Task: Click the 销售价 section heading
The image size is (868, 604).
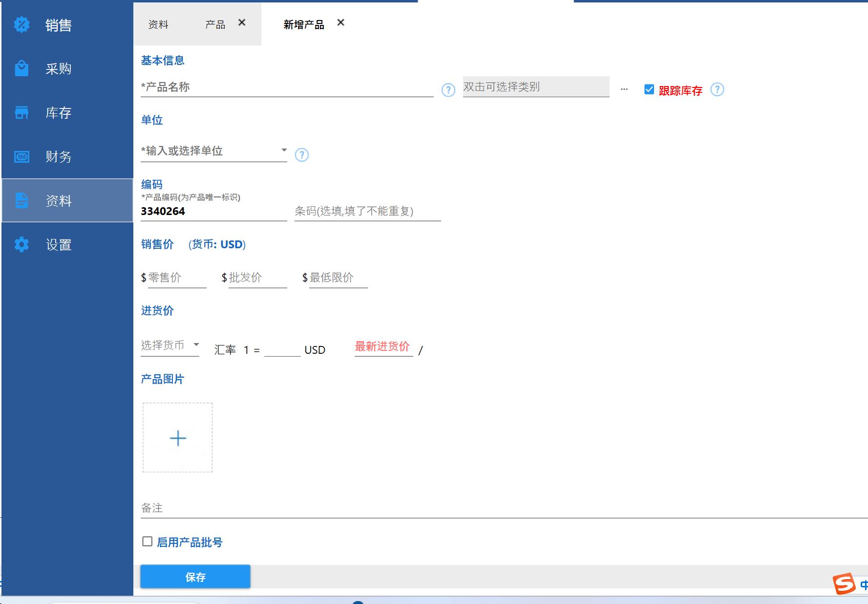Action: pyautogui.click(x=157, y=244)
